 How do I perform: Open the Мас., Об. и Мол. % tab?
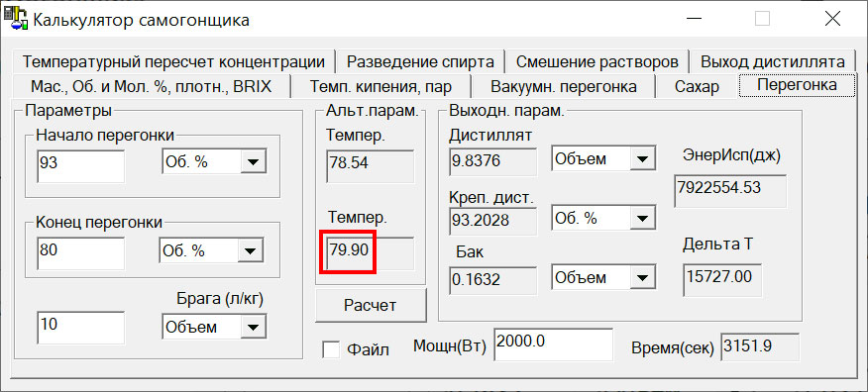[152, 86]
